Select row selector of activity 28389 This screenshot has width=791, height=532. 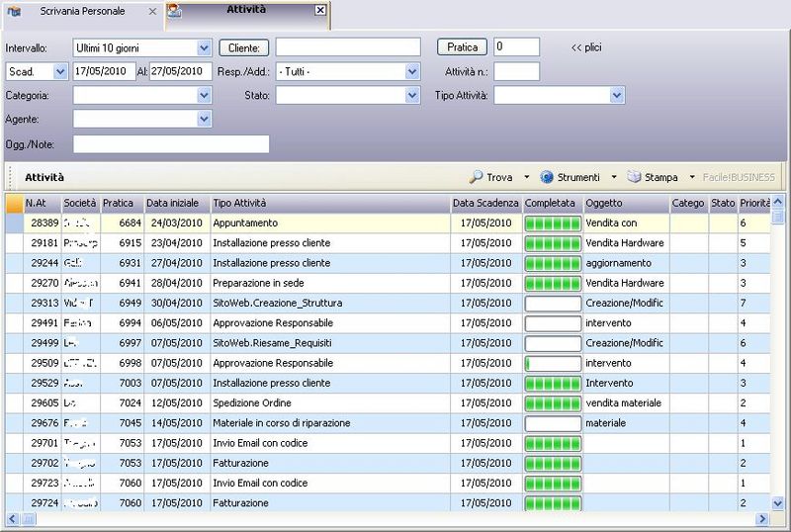click(15, 223)
